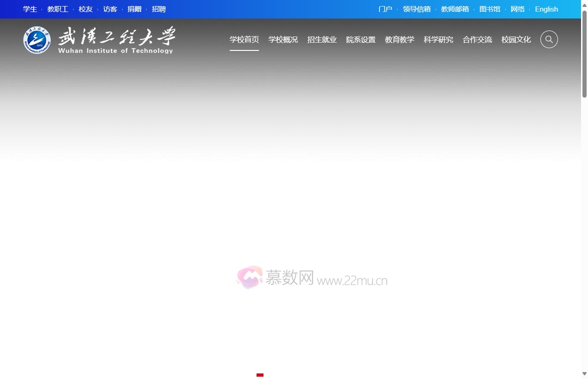Visit the 校友 page link
This screenshot has height=379, width=588.
pos(86,9)
